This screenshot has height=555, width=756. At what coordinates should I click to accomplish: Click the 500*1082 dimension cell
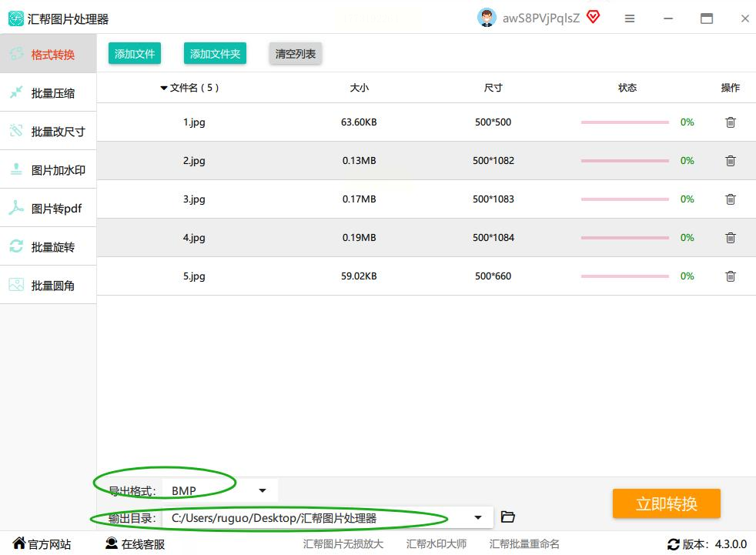pyautogui.click(x=493, y=161)
